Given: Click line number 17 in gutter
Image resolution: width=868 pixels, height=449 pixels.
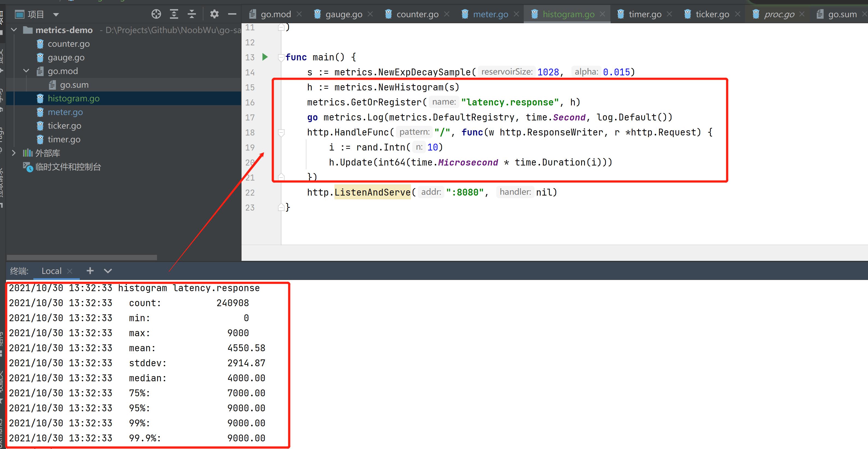Looking at the screenshot, I should coord(250,117).
